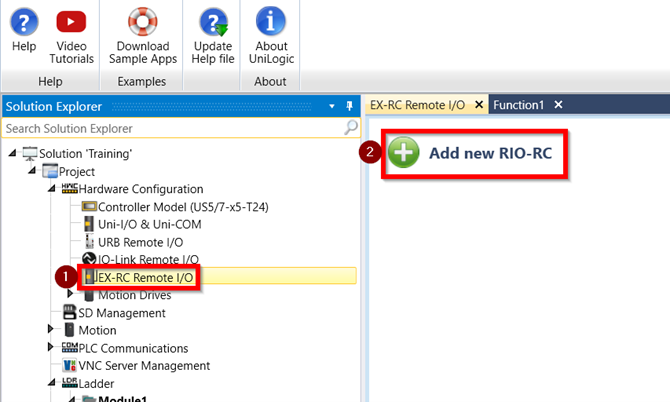Open Solution Explorer panel options dropdown
This screenshot has width=670, height=402.
click(332, 106)
